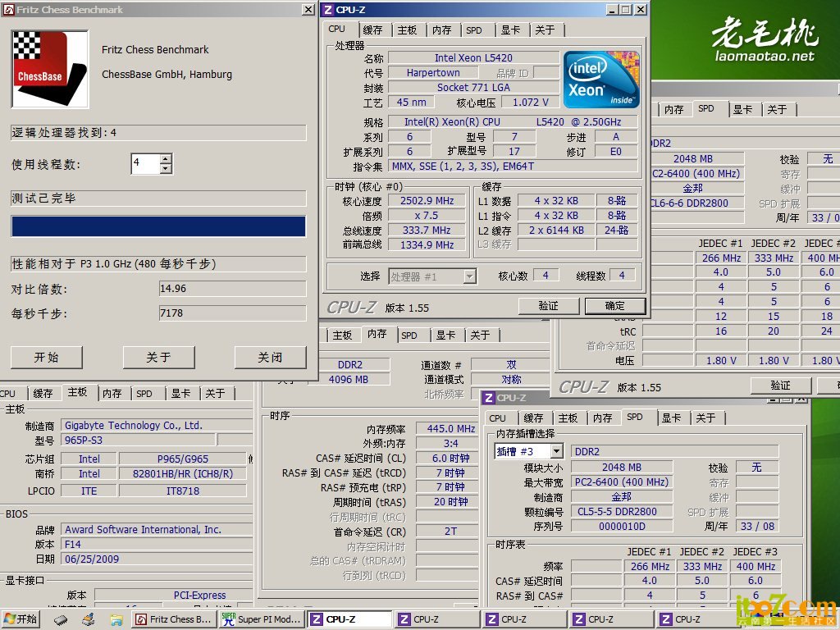Close the Fritz Chess Benchmark window with X
840x630 pixels.
coord(308,9)
